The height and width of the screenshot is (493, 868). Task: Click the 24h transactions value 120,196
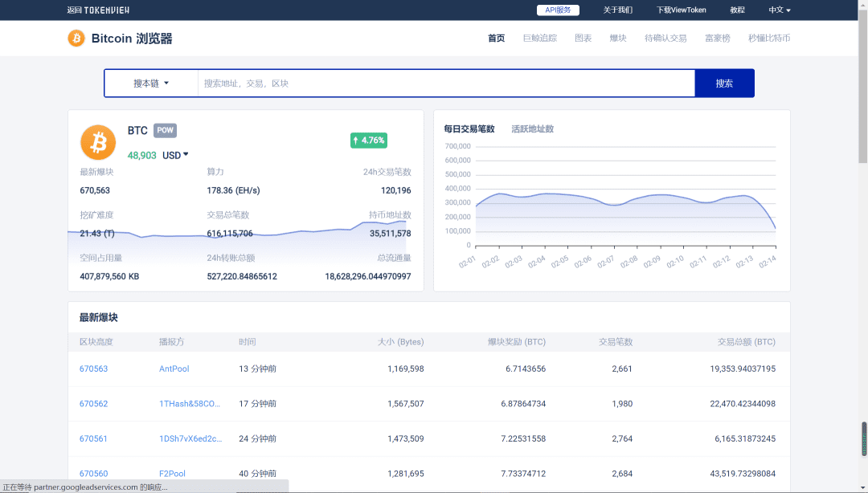point(395,190)
